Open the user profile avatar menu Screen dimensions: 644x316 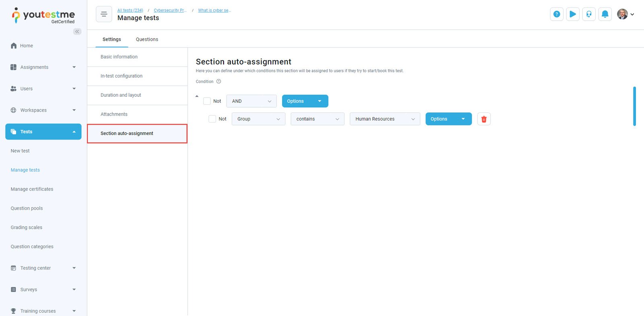pos(625,14)
